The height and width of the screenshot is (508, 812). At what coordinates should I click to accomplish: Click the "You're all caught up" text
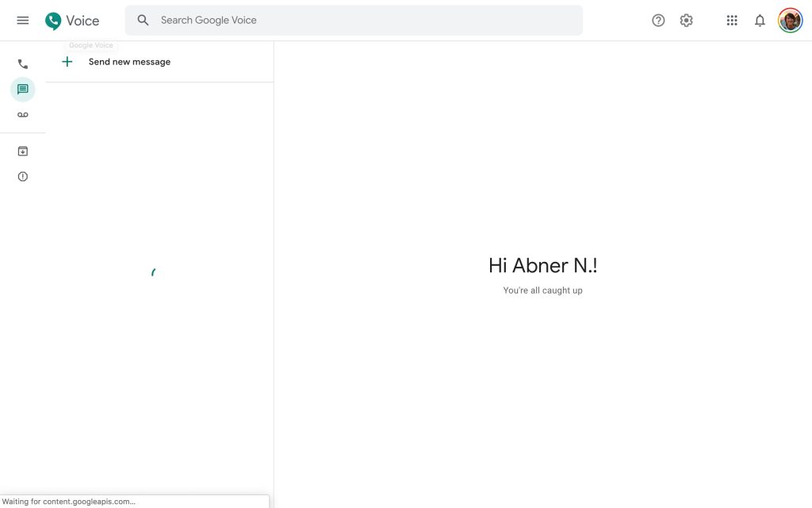tap(542, 291)
